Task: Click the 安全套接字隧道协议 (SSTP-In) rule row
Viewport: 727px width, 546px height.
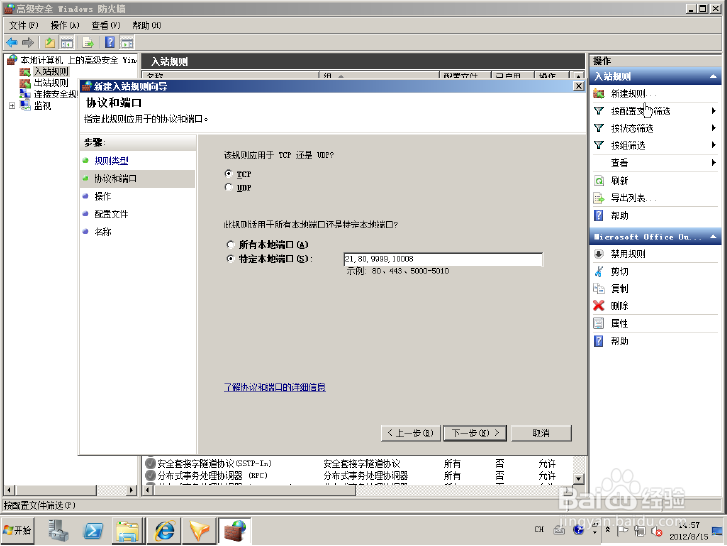Action: [x=357, y=463]
